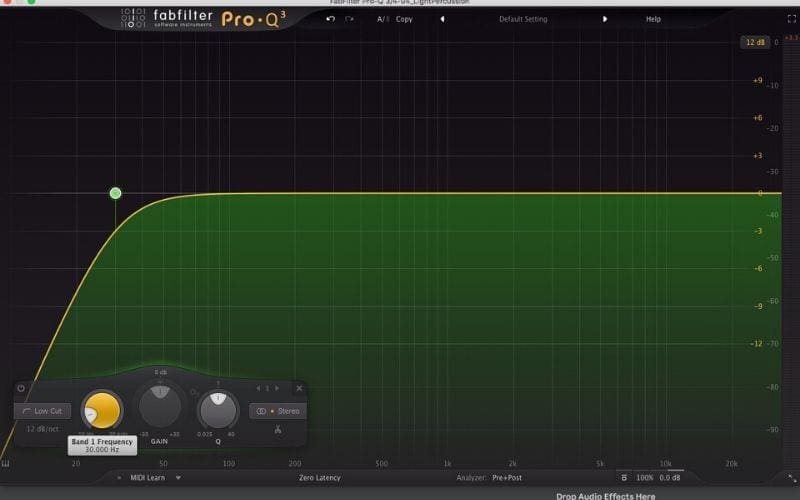Adjust the Q knob of band 1

pos(218,410)
